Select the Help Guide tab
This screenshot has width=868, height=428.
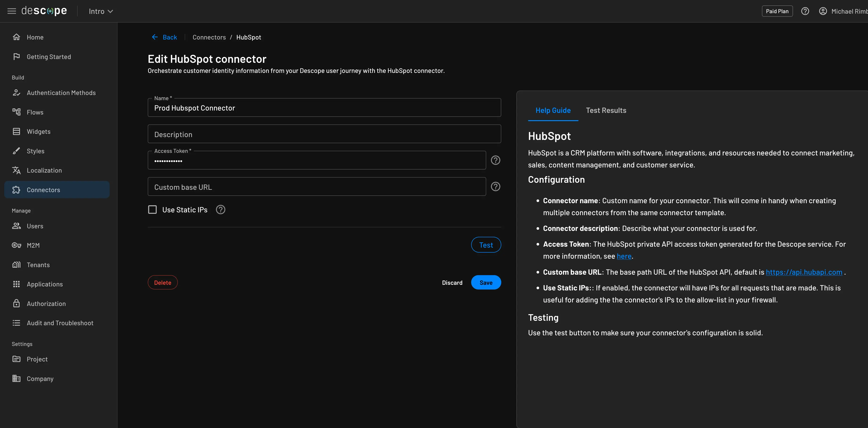click(553, 110)
